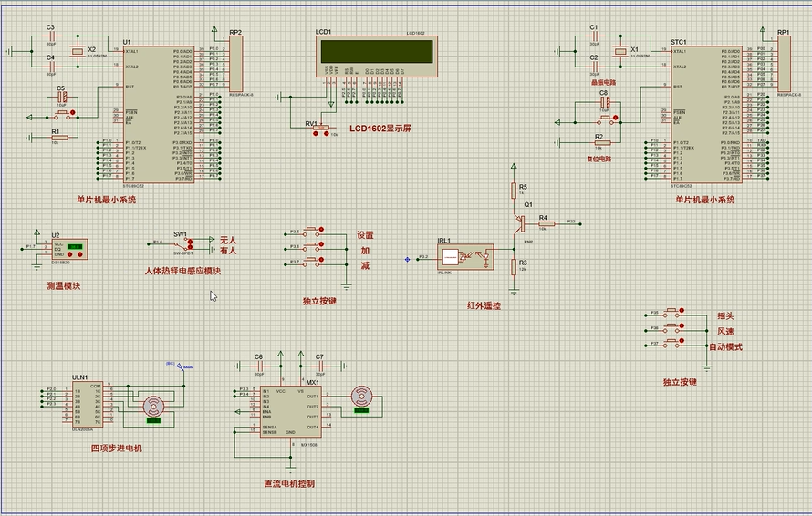Image resolution: width=812 pixels, height=516 pixels.
Task: Click the MX1 motor driver chip
Action: tap(290, 411)
